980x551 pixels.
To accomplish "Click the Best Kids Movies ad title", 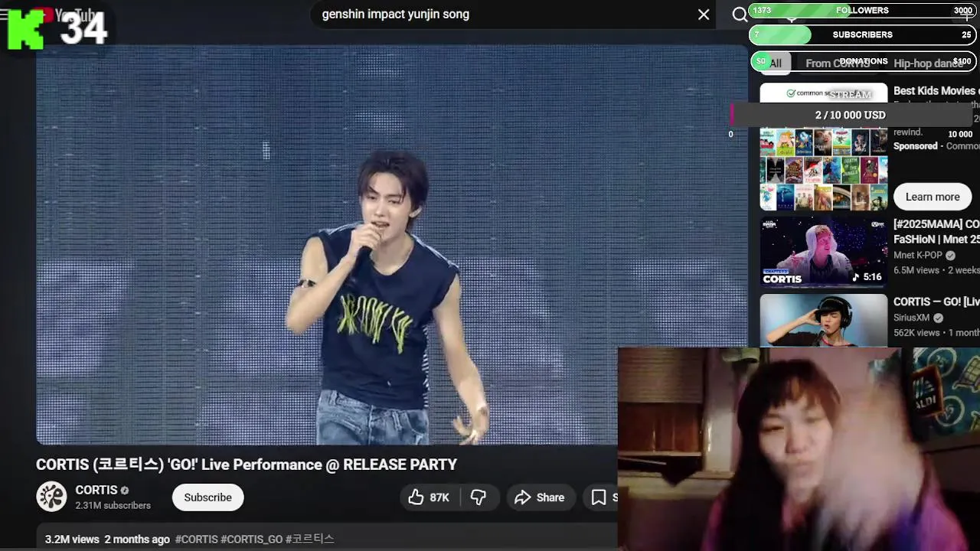I will [x=936, y=90].
